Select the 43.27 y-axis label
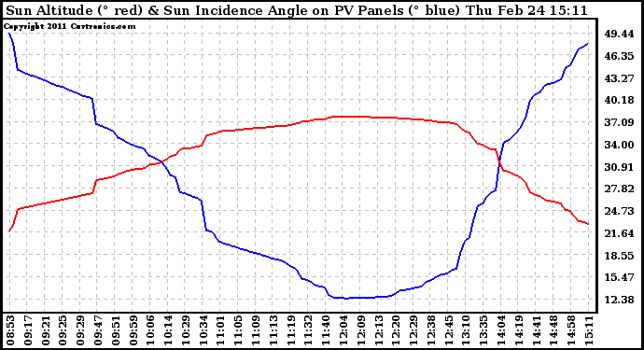Image resolution: width=644 pixels, height=350 pixels. (x=619, y=78)
